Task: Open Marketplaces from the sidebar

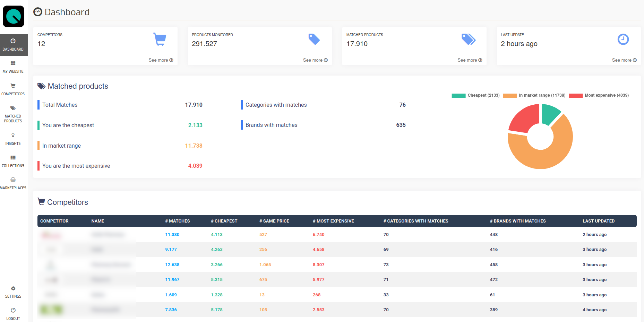Action: point(13,183)
